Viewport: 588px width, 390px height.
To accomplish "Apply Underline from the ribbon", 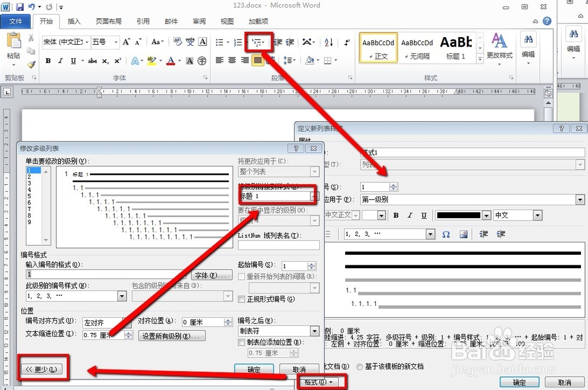I will 73,61.
